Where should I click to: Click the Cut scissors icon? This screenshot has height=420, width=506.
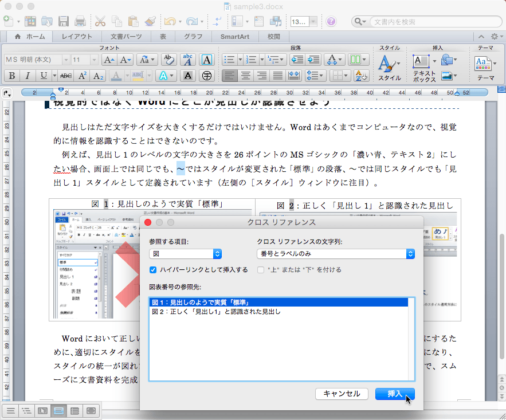pos(100,22)
